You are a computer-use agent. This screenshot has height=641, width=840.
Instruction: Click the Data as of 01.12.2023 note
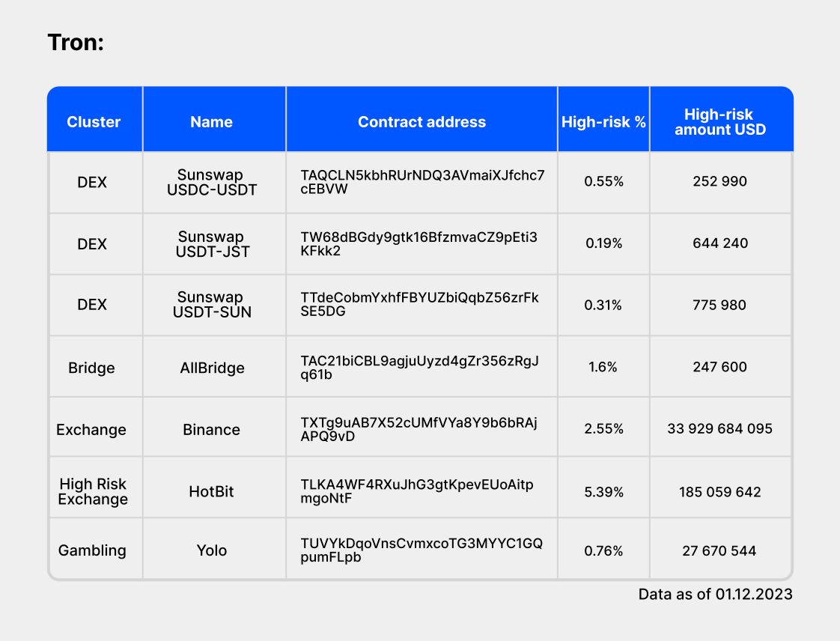click(715, 595)
